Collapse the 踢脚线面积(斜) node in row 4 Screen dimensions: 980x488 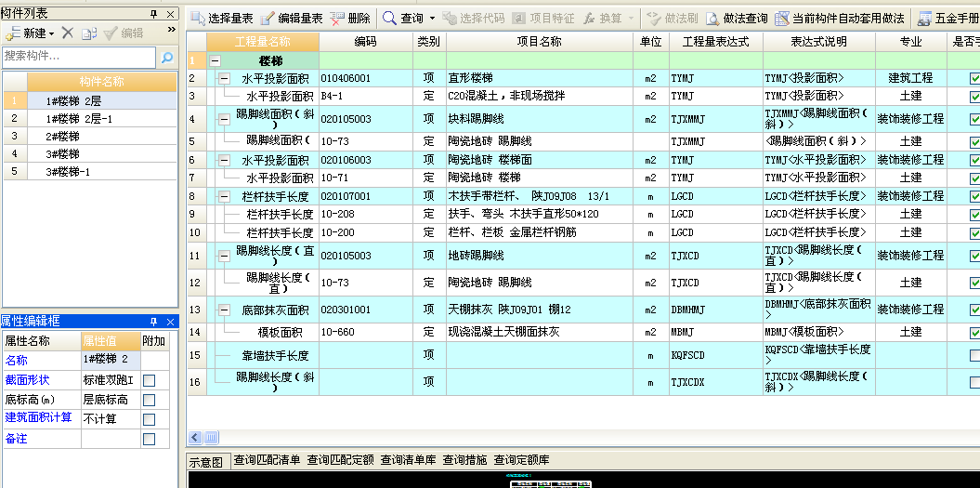tap(225, 119)
